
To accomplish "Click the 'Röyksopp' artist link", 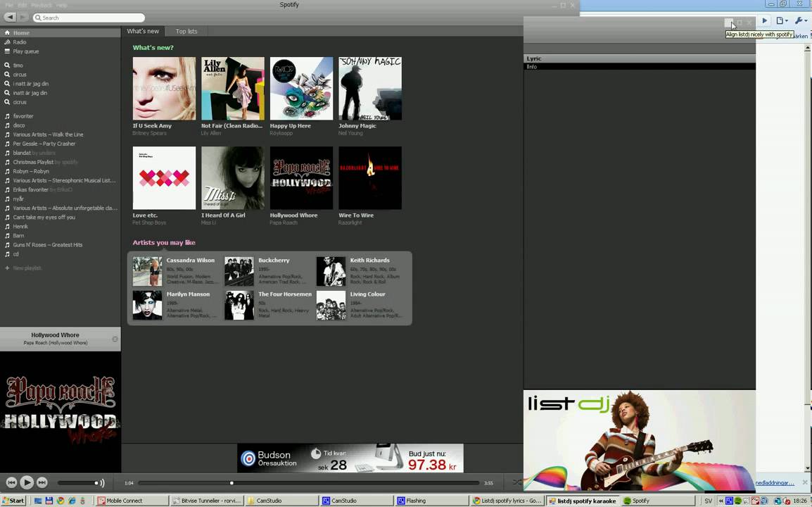I will (281, 133).
